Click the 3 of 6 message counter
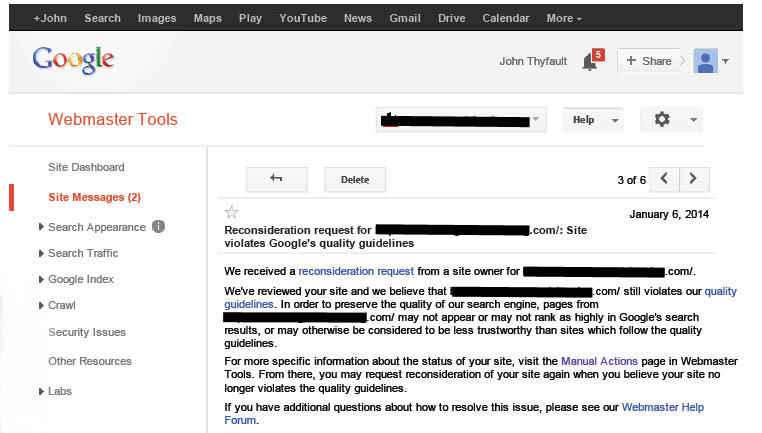The width and height of the screenshot is (762, 433). click(x=632, y=180)
